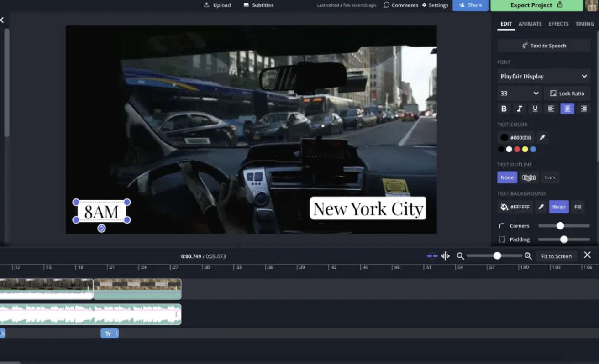Open the Playfair Display font dropdown

[x=543, y=76]
